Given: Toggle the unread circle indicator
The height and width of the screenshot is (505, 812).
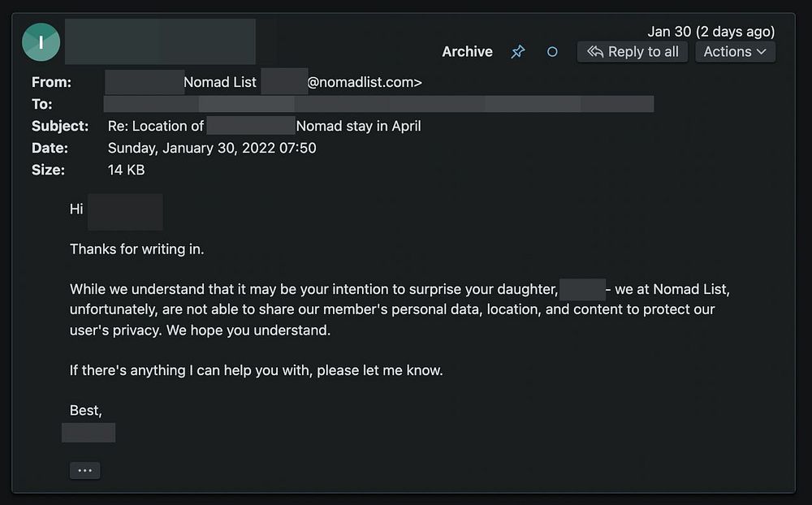Looking at the screenshot, I should (x=552, y=52).
